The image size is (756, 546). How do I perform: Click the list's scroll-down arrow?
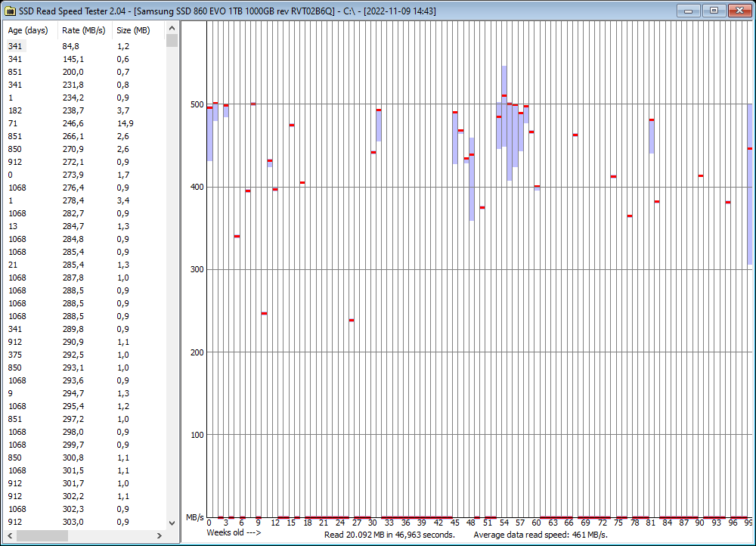[x=172, y=523]
